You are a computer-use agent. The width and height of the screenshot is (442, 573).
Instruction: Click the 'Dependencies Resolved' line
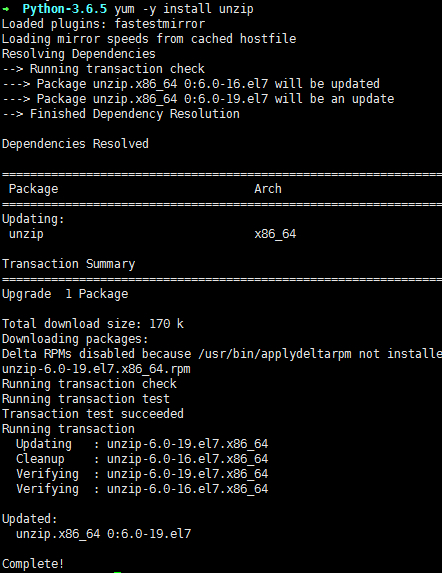click(x=75, y=144)
